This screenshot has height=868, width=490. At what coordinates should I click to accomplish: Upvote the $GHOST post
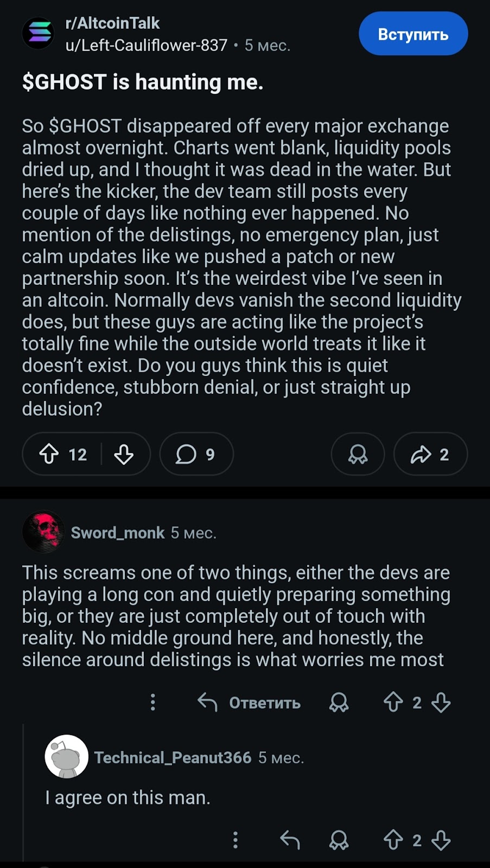(49, 454)
